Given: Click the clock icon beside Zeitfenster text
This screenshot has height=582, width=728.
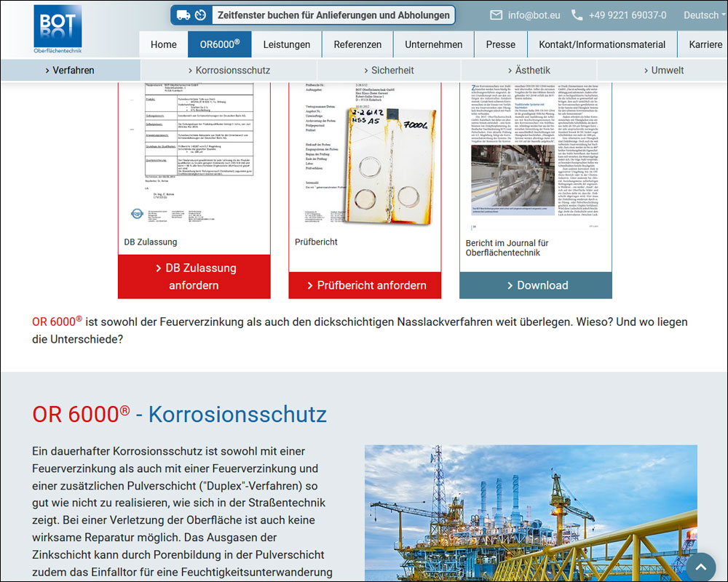Looking at the screenshot, I should (202, 15).
